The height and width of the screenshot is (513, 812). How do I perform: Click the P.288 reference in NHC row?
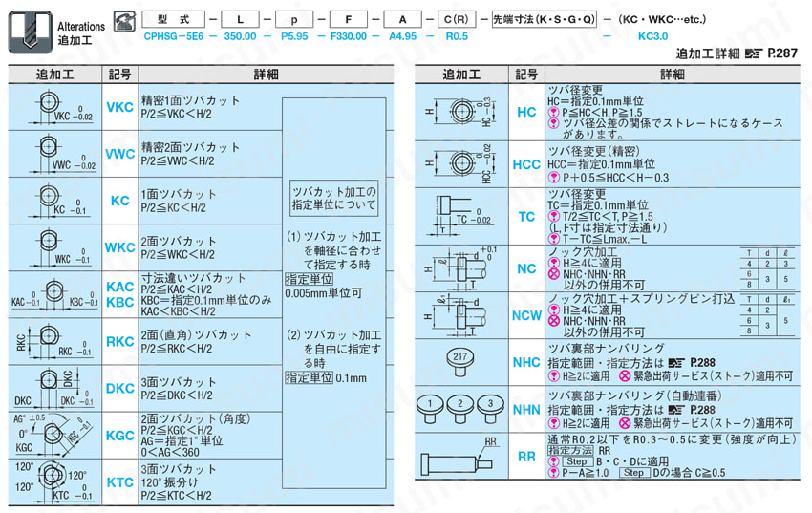coord(703,363)
